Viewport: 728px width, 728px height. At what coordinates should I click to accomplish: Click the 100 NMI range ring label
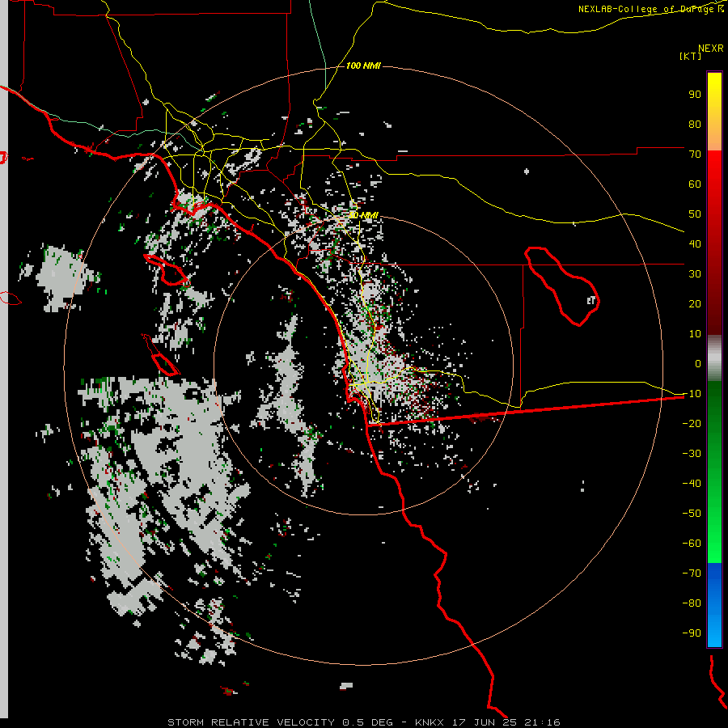tap(363, 66)
